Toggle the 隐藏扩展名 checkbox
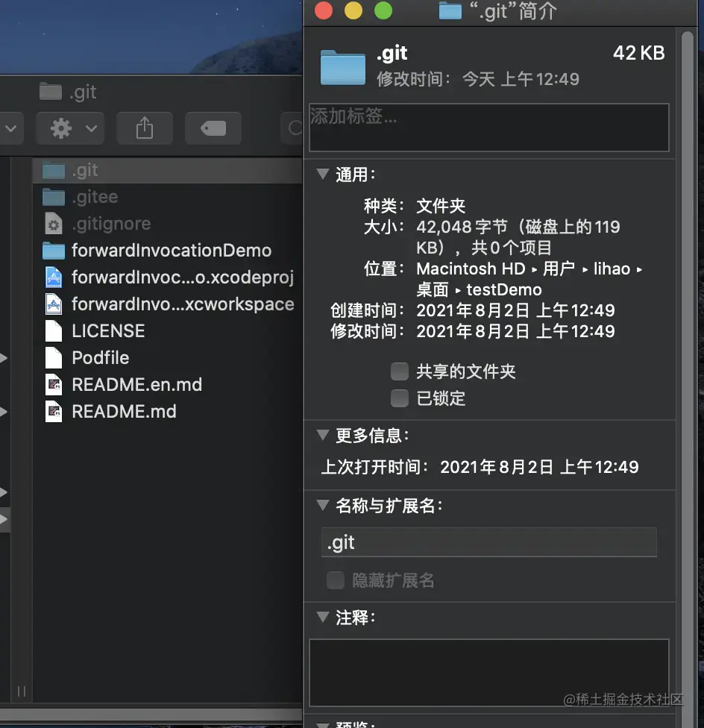 (x=335, y=580)
